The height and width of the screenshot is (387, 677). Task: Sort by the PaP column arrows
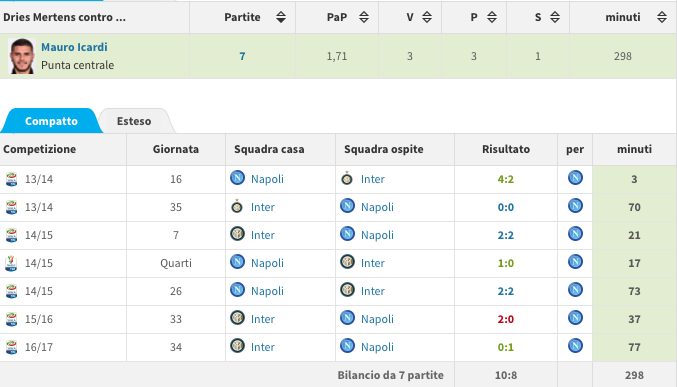(x=364, y=17)
